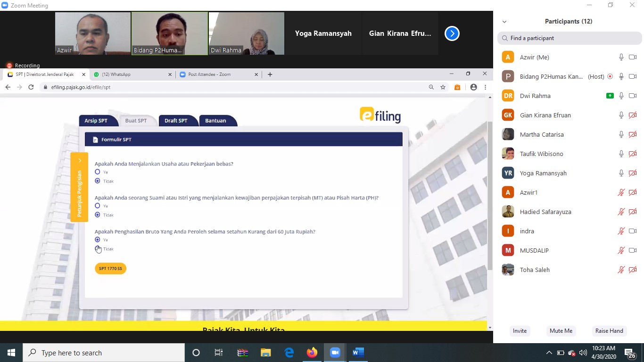This screenshot has height=362, width=644.
Task: Open the Draft SPT tab
Action: pyautogui.click(x=176, y=121)
